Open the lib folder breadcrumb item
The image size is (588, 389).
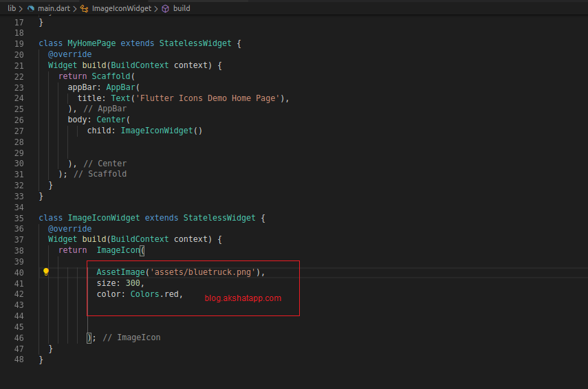coord(12,8)
